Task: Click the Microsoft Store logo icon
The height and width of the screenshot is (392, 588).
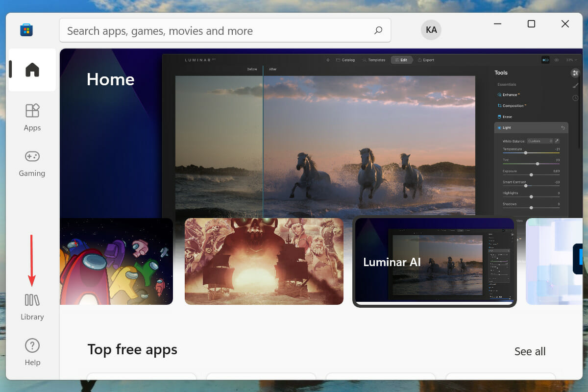Action: click(26, 30)
